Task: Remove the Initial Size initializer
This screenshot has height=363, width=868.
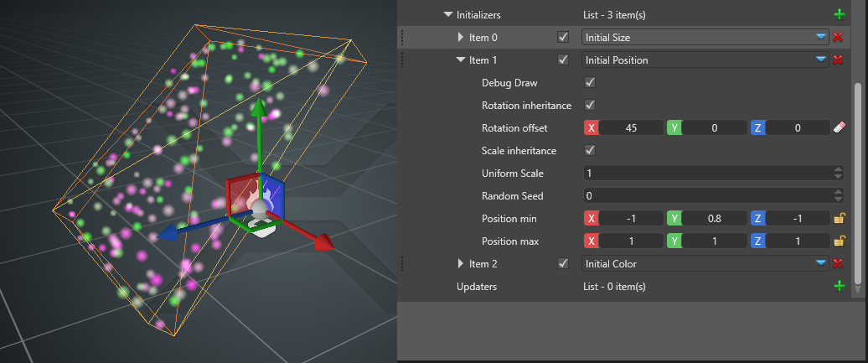Action: click(x=837, y=37)
